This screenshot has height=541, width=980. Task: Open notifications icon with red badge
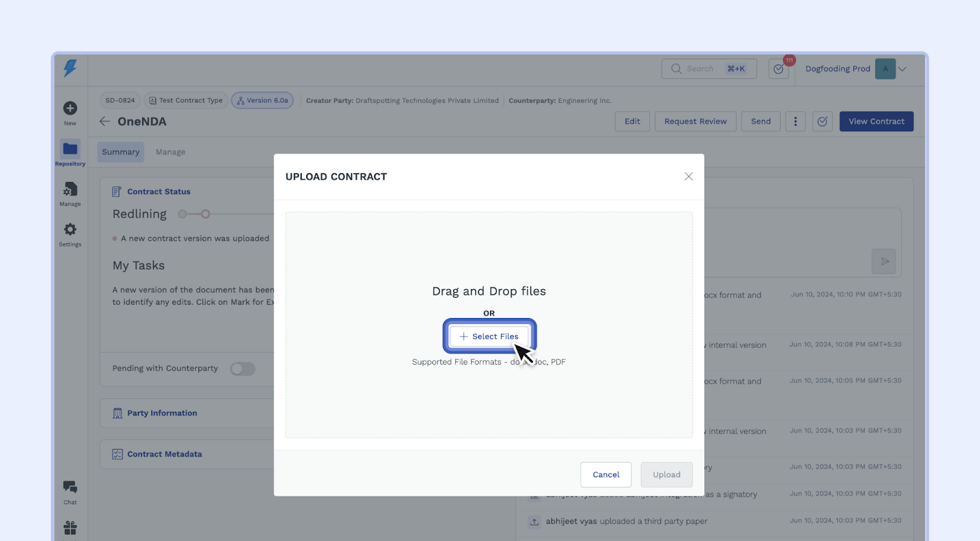point(779,69)
